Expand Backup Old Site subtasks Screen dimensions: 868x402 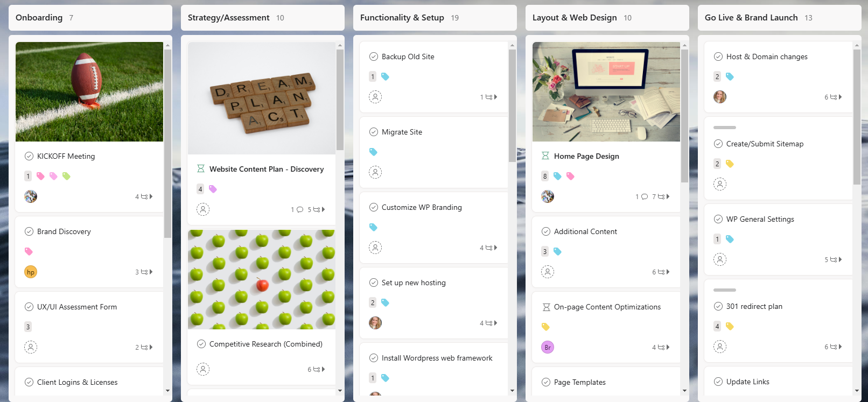[x=495, y=97]
